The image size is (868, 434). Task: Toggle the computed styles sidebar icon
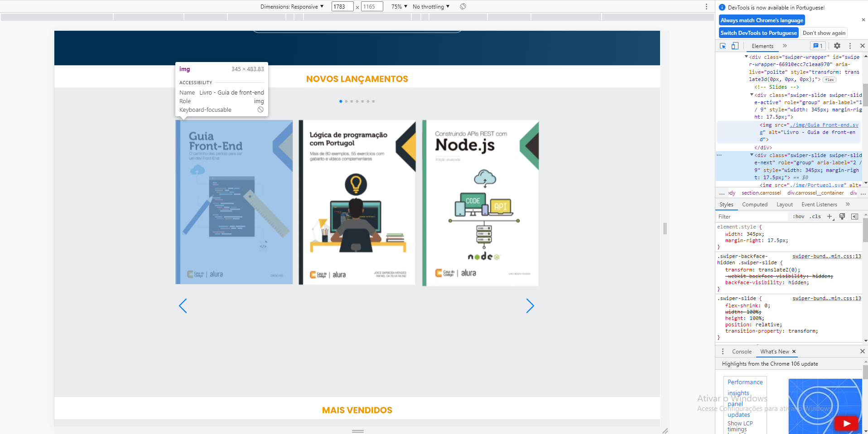click(x=854, y=216)
